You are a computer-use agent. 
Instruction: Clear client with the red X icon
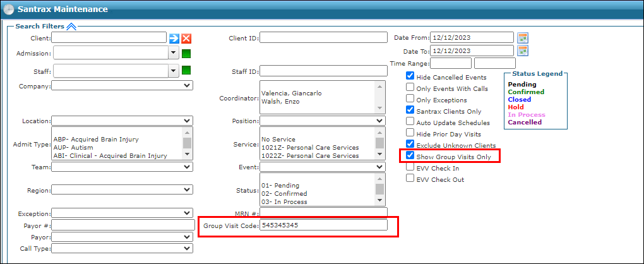point(186,39)
